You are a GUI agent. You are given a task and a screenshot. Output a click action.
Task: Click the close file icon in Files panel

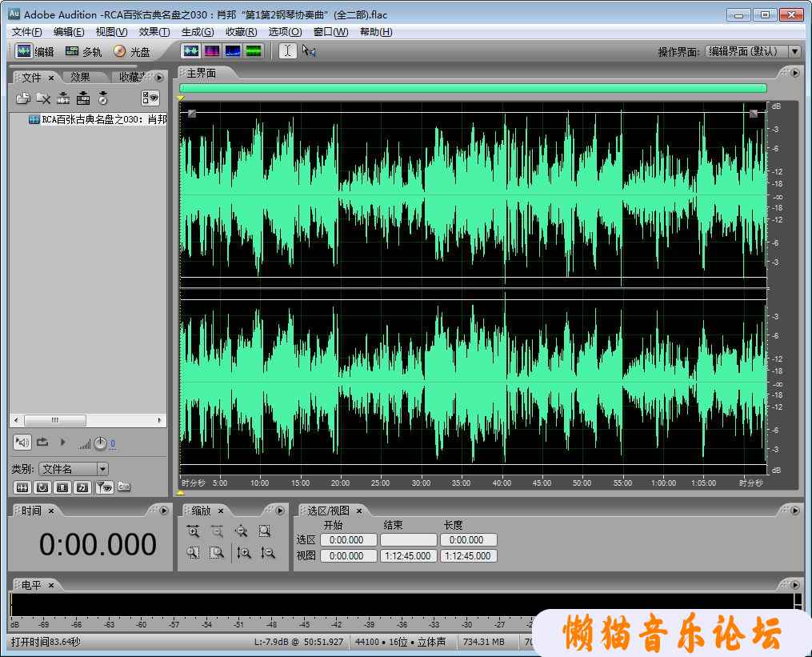[43, 98]
